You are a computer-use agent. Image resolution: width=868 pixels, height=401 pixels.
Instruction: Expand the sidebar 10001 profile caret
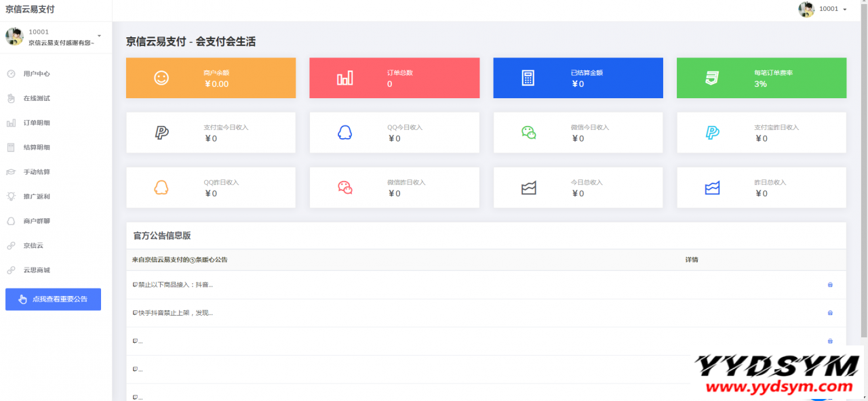pyautogui.click(x=100, y=36)
